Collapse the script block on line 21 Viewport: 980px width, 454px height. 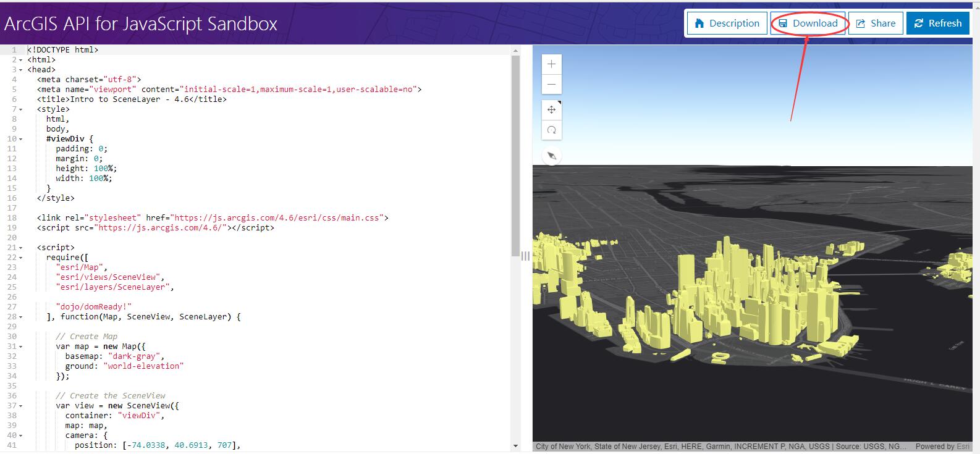[20, 248]
